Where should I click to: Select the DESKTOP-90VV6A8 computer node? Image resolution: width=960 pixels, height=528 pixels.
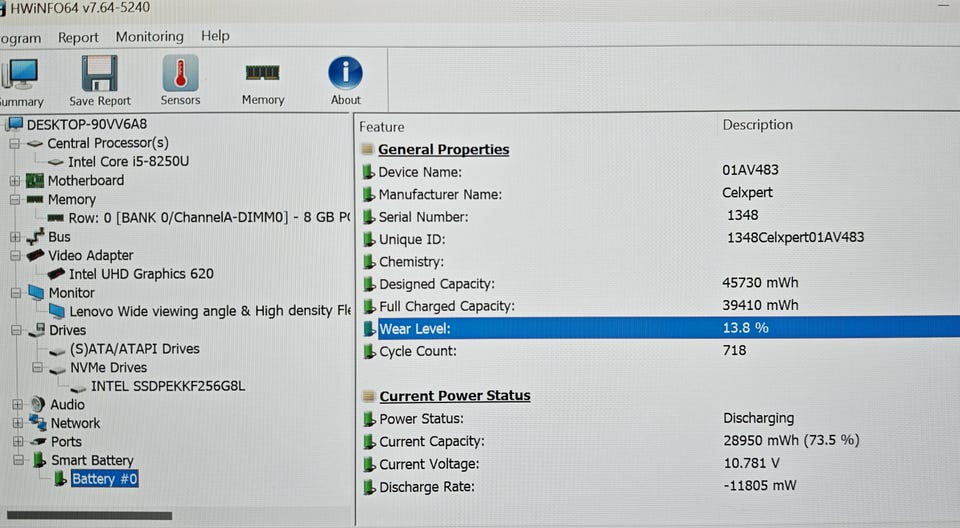pos(86,124)
